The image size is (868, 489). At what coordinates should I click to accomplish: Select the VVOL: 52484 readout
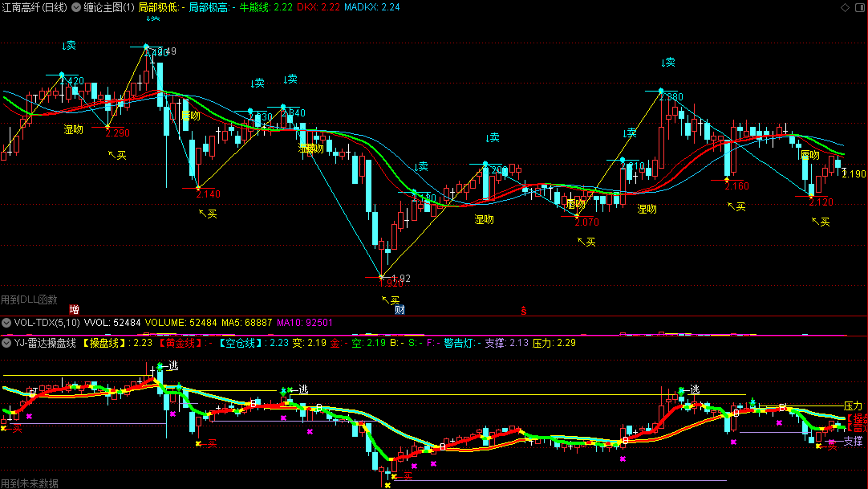click(x=112, y=322)
